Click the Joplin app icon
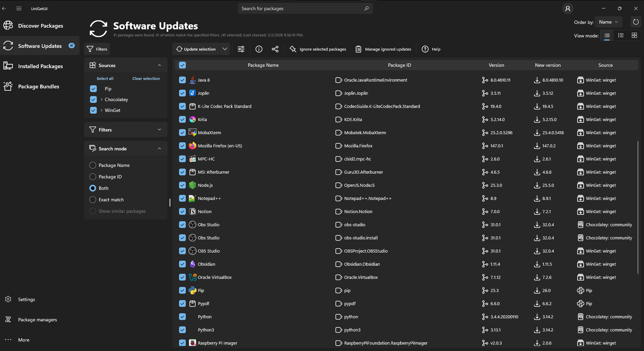Screen dimensions: 644x351 tap(193, 93)
